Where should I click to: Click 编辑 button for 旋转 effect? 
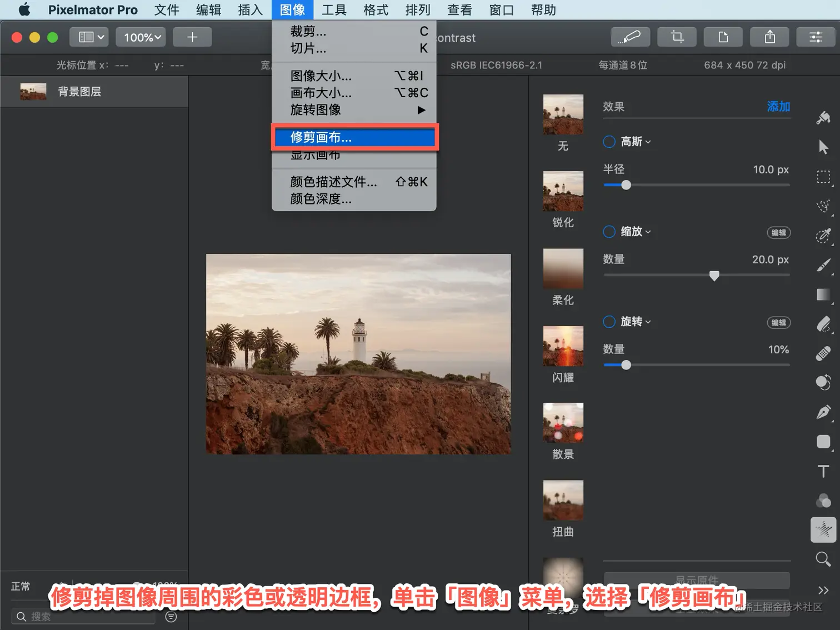click(x=778, y=322)
